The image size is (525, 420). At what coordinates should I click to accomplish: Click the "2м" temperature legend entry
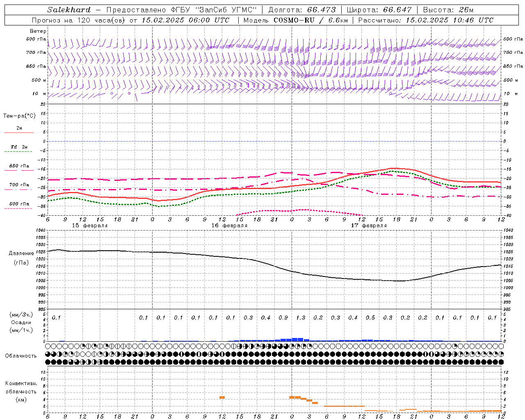[19, 128]
